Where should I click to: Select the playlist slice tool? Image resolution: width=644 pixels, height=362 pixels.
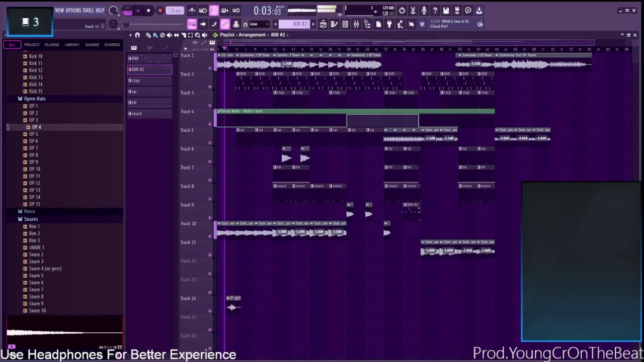point(184,35)
